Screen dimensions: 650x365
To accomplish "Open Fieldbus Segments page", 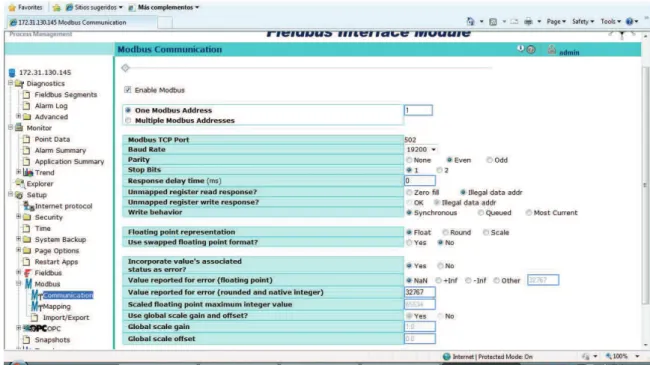I will click(65, 95).
